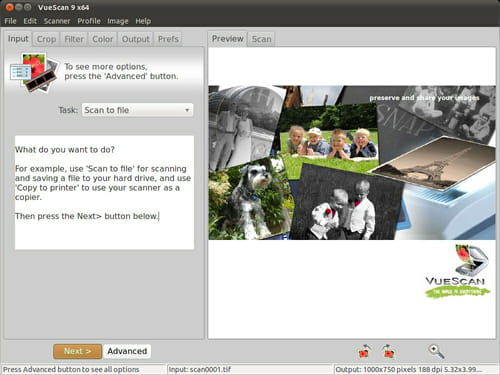This screenshot has width=500, height=375.
Task: Switch to the Filter tab
Action: click(x=74, y=39)
